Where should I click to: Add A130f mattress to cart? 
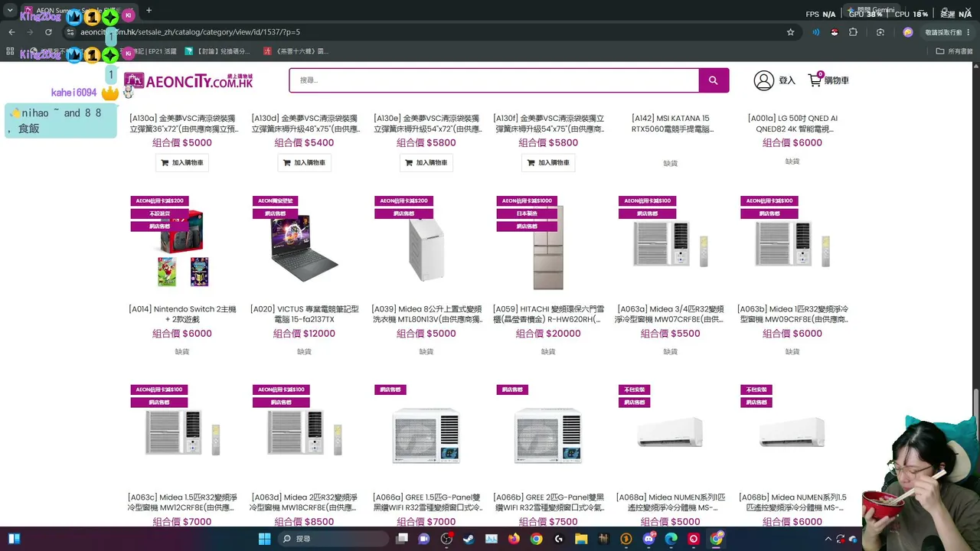[548, 162]
